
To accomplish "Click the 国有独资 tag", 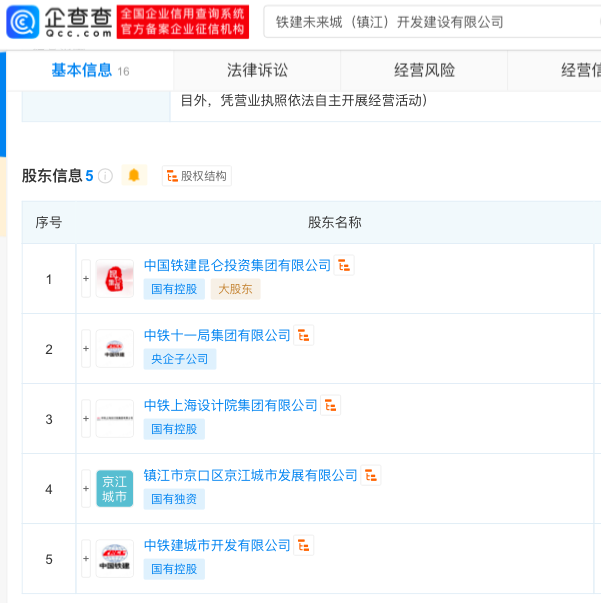I will tap(174, 499).
